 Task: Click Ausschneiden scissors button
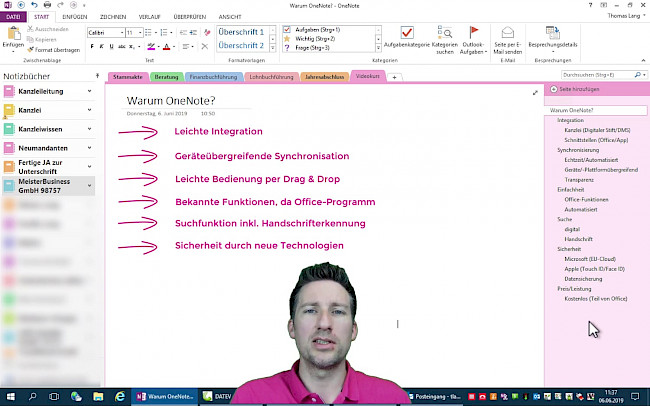pyautogui.click(x=48, y=29)
